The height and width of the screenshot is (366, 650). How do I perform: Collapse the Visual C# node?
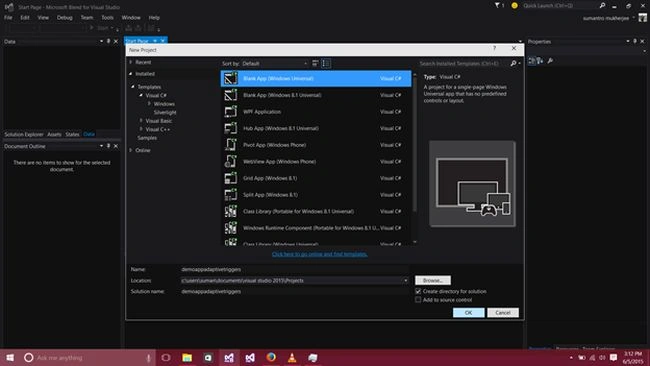click(141, 95)
